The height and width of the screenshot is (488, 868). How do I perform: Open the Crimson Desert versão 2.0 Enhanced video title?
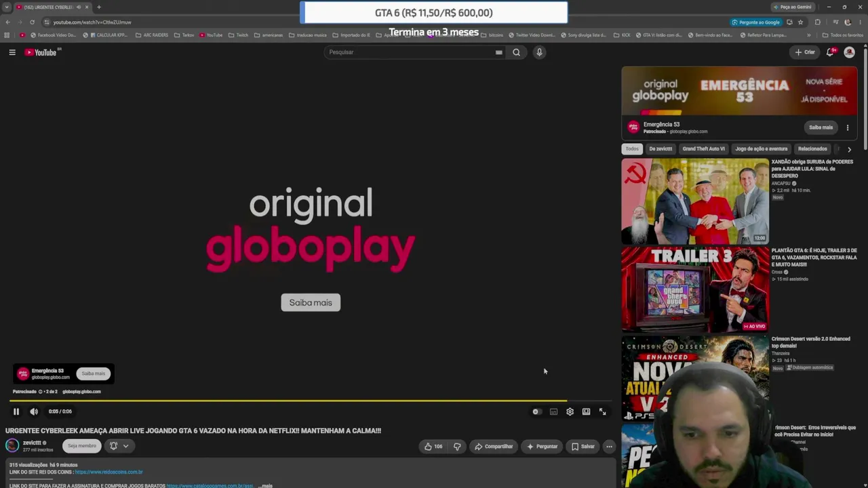point(810,342)
